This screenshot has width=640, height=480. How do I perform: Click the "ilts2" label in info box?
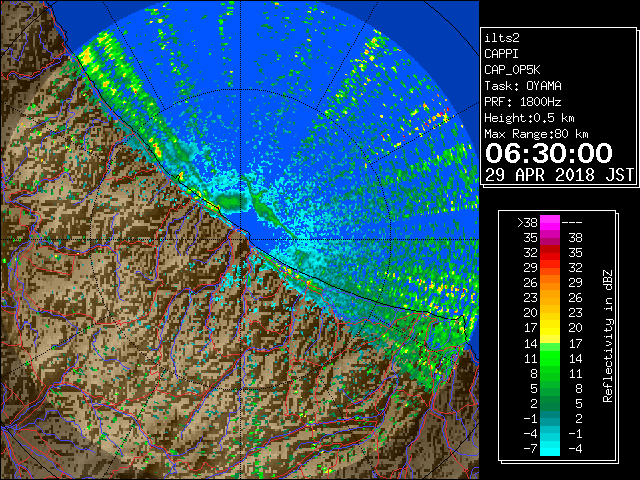(x=502, y=38)
